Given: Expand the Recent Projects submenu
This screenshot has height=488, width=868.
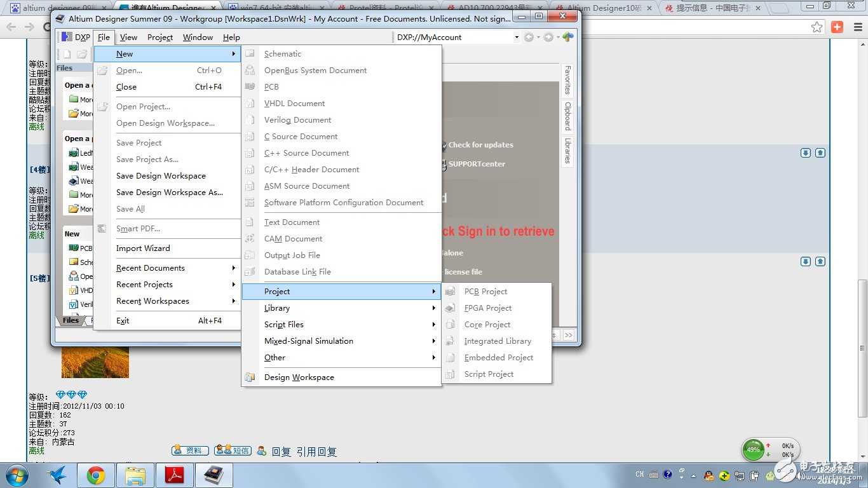Looking at the screenshot, I should pos(167,285).
